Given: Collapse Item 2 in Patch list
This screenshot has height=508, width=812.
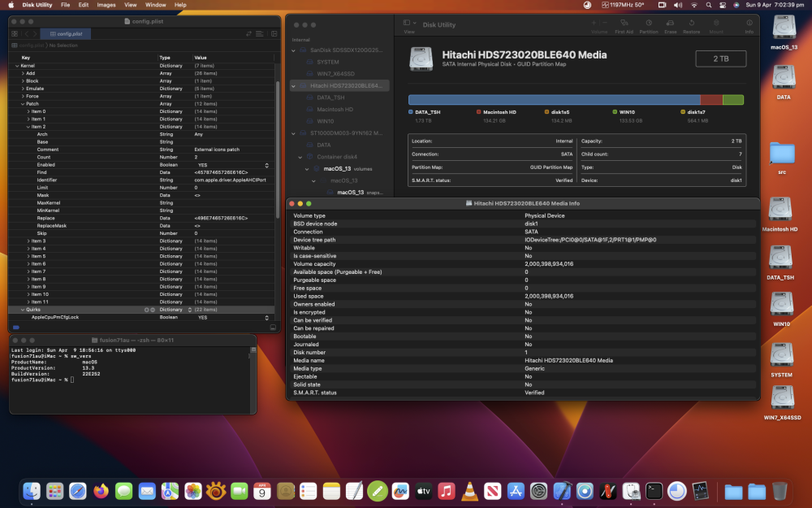Looking at the screenshot, I should [x=28, y=127].
